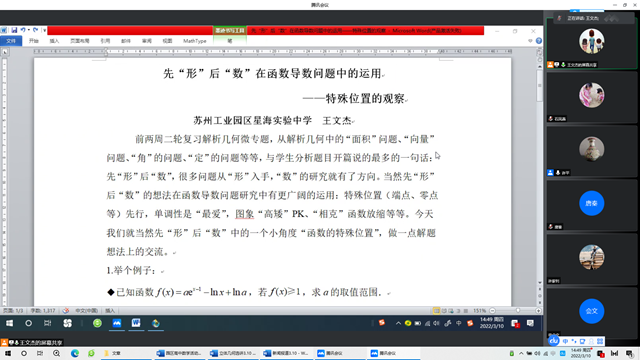
Task: Open the 审阅 (Review) ribbon tab
Action: pyautogui.click(x=147, y=41)
